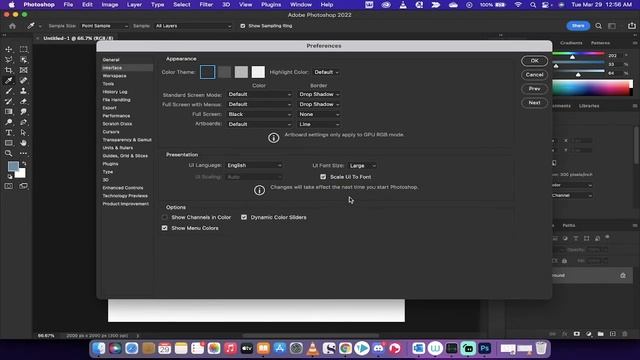Select the Eraser tool
The image size is (640, 360).
[x=24, y=101]
